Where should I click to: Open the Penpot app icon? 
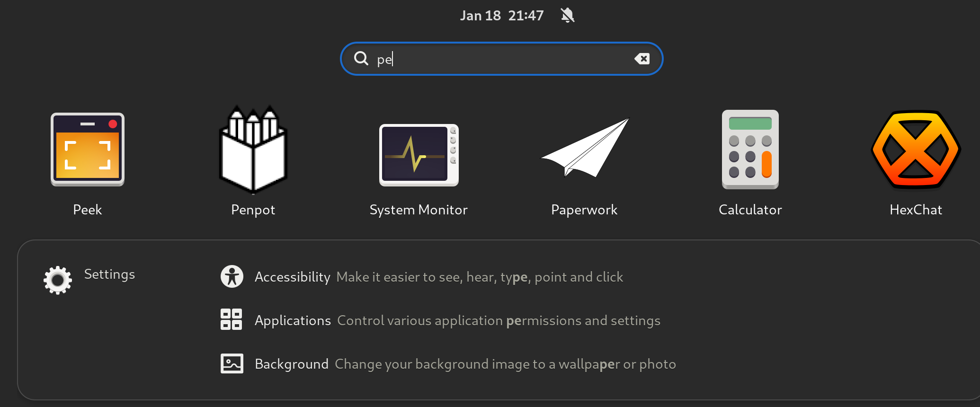point(253,150)
